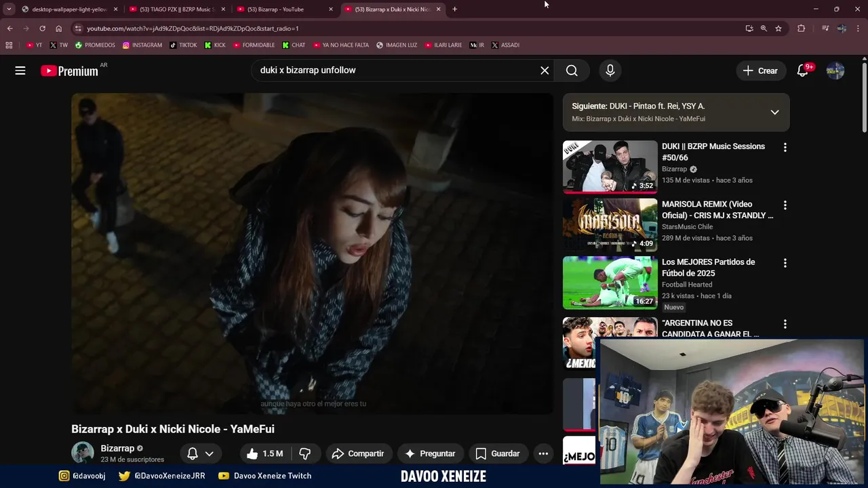Screen dimensions: 868x488
Task: Play the MARISOLA REMIX thumbnail
Action: tap(610, 224)
